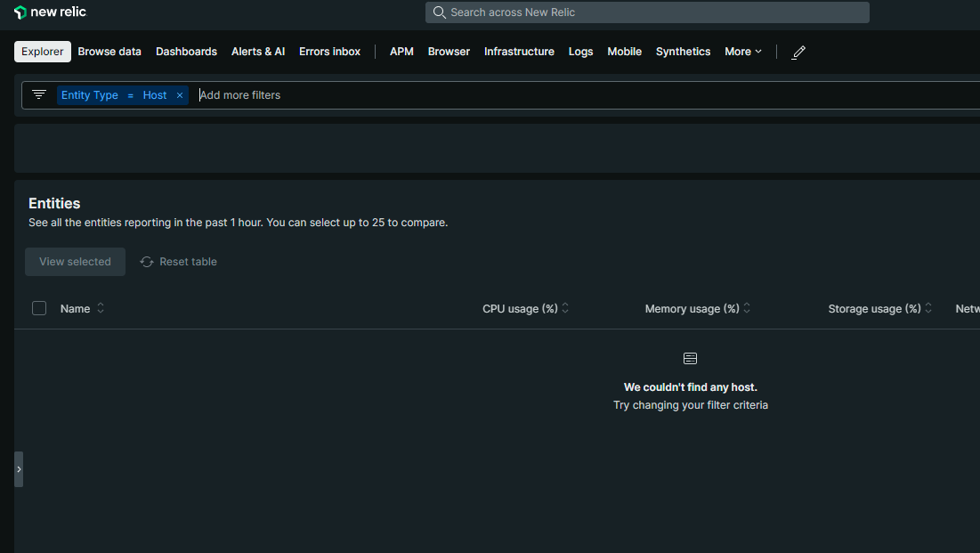Image resolution: width=980 pixels, height=553 pixels.
Task: Sort by Memory usage (%) column
Action: point(698,308)
